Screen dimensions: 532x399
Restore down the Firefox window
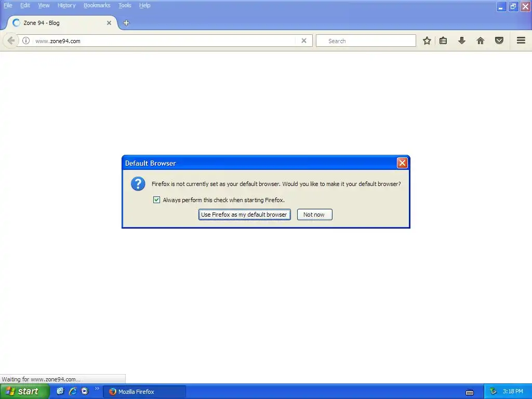513,6
